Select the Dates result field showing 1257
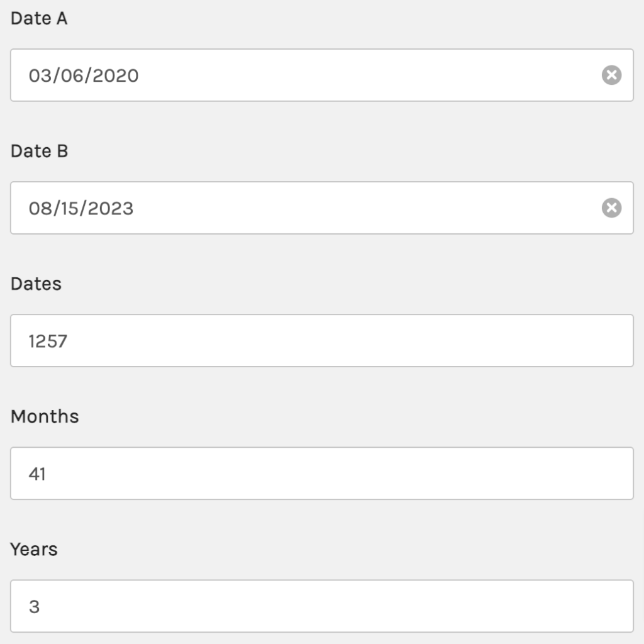The image size is (644, 644). (322, 340)
